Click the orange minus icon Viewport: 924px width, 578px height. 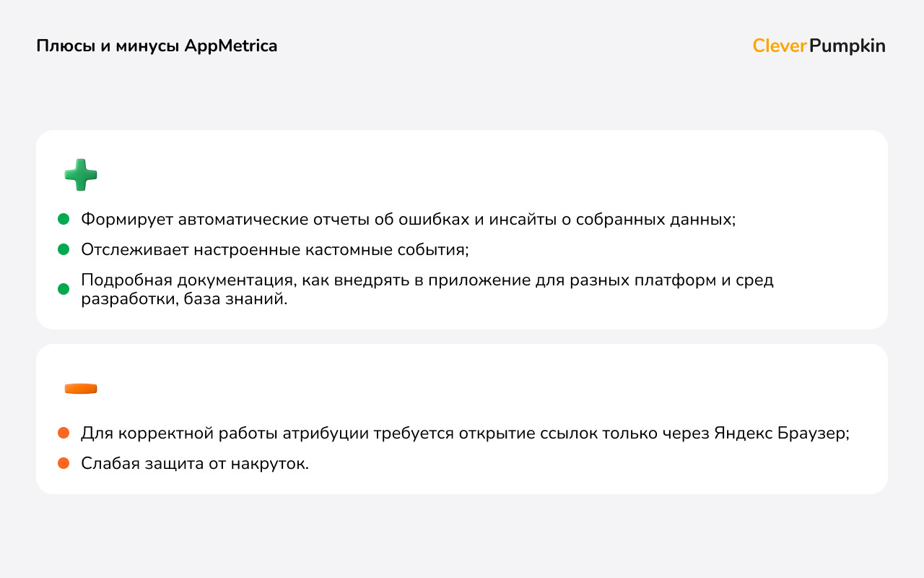(81, 389)
